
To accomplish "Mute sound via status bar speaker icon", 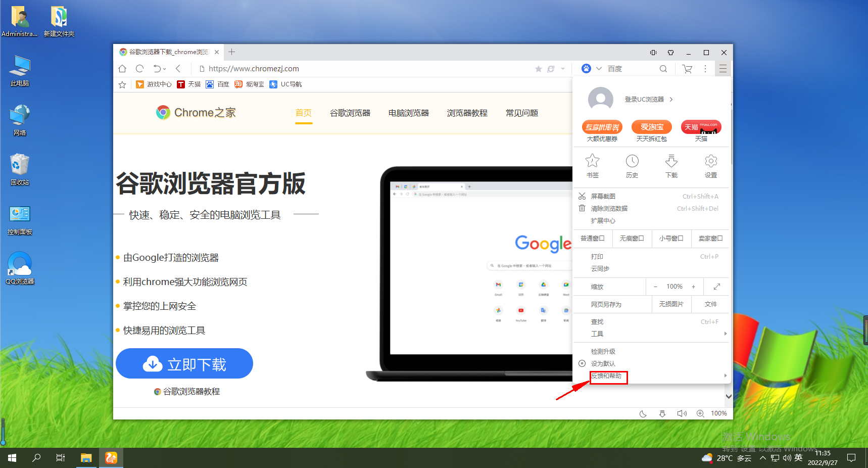I will tap(682, 413).
